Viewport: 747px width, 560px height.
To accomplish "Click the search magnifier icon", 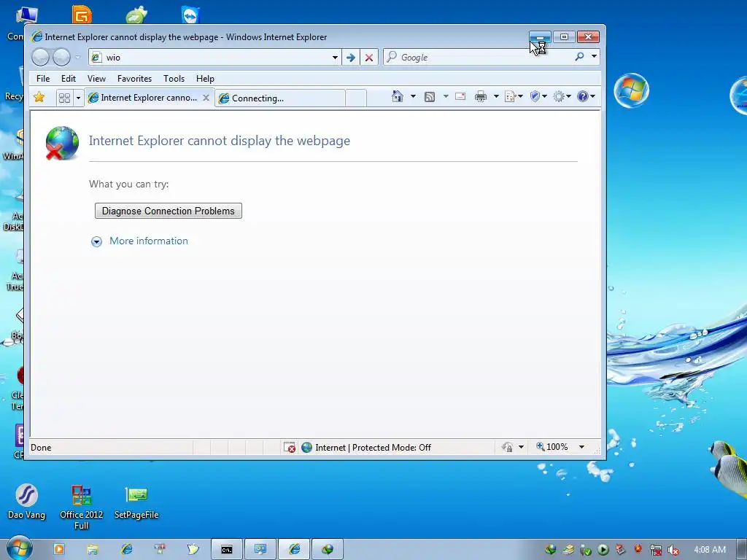I will [x=579, y=57].
